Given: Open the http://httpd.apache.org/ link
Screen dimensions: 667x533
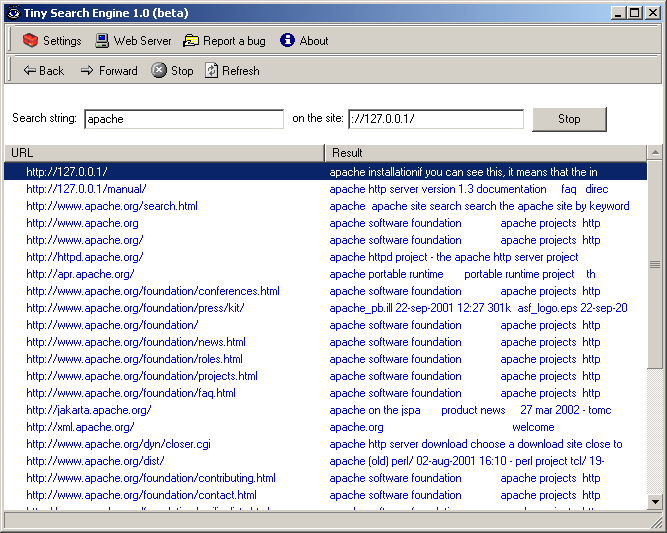Looking at the screenshot, I should point(85,257).
